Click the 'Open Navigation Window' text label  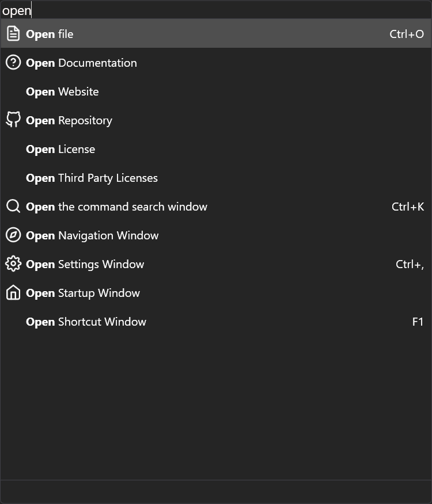pyautogui.click(x=92, y=235)
